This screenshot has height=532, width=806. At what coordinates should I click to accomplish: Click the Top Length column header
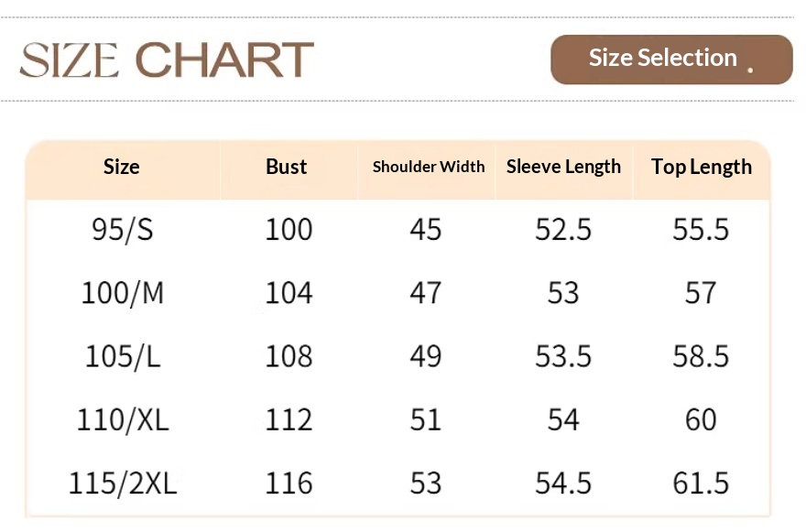click(x=702, y=167)
